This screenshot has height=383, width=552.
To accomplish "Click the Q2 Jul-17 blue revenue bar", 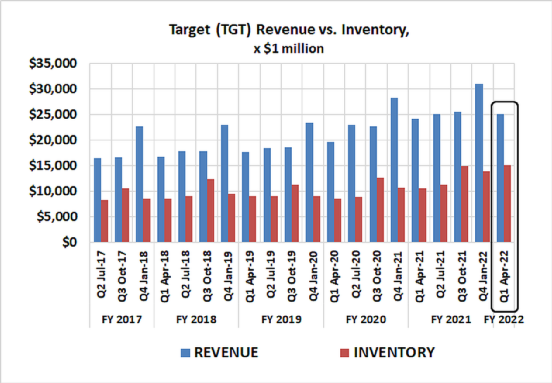I will tap(98, 200).
